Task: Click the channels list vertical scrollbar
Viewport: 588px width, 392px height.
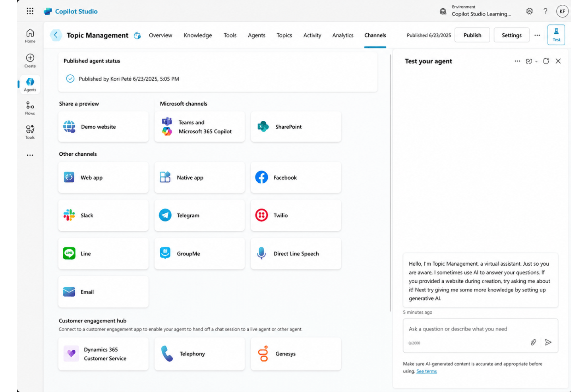Action: [x=391, y=183]
